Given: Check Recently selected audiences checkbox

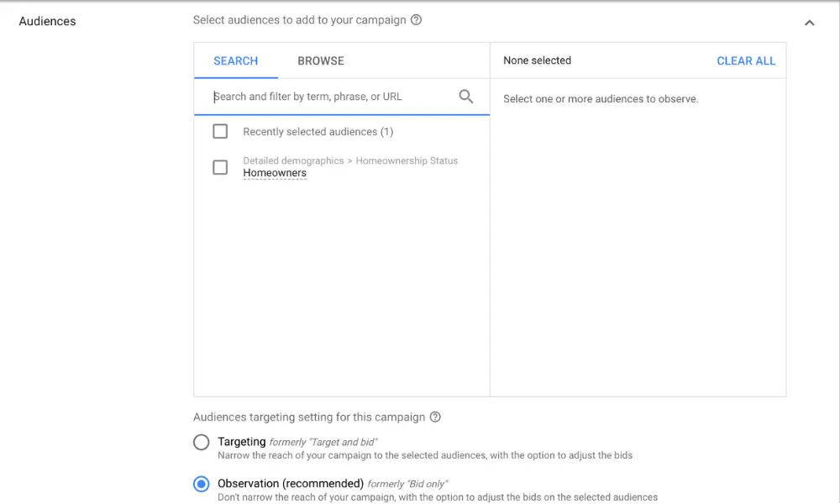Looking at the screenshot, I should [x=220, y=131].
